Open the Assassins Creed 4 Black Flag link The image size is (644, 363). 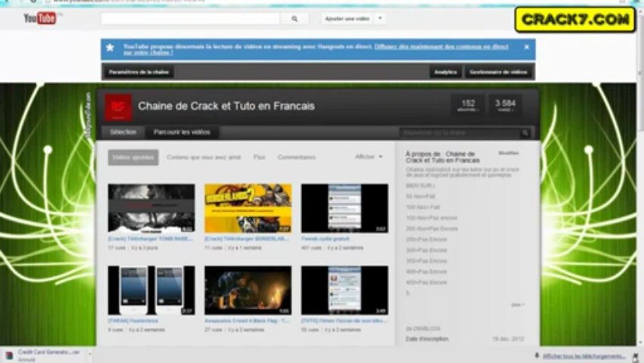point(247,321)
